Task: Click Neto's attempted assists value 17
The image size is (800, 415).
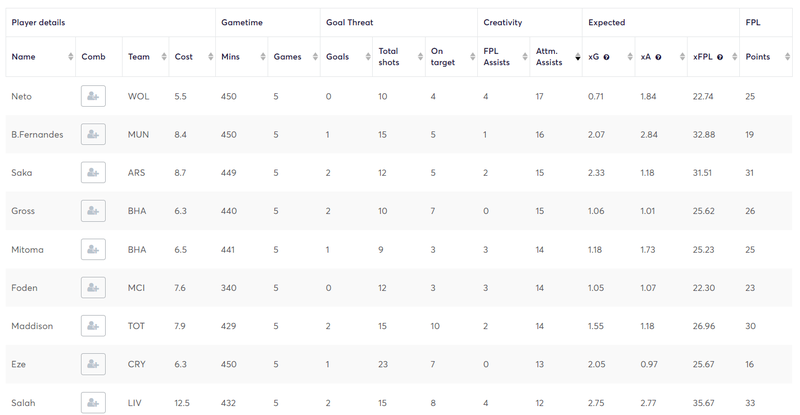Action: 539,96
